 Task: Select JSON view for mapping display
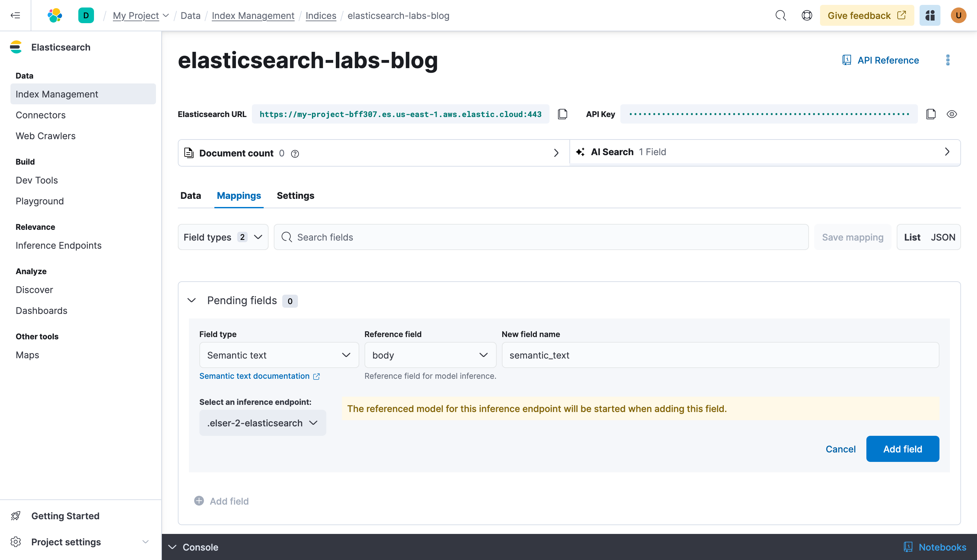pyautogui.click(x=943, y=237)
